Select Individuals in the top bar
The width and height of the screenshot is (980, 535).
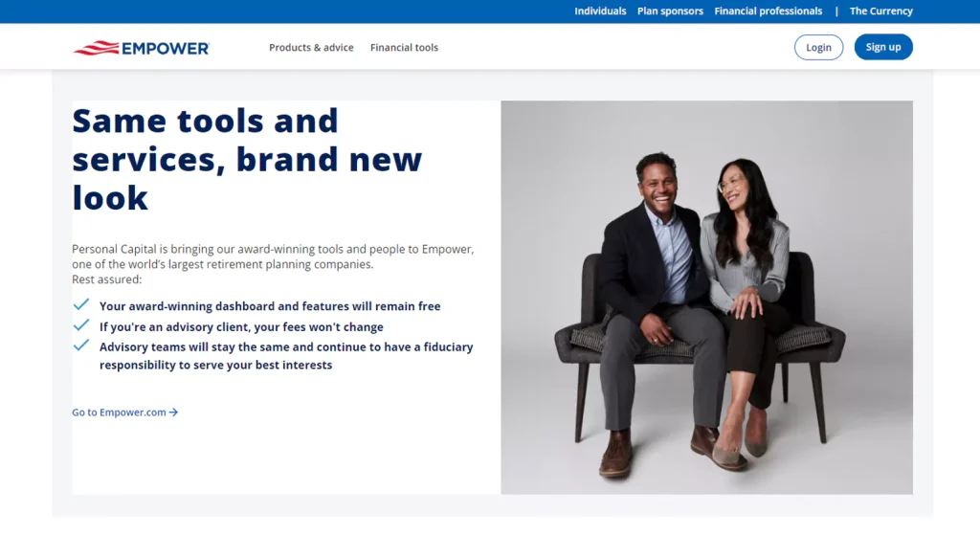point(600,11)
